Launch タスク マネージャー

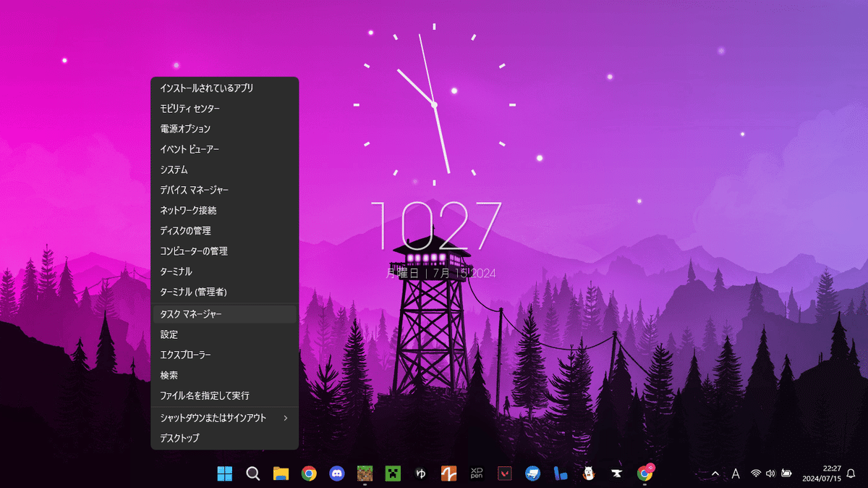tap(224, 314)
